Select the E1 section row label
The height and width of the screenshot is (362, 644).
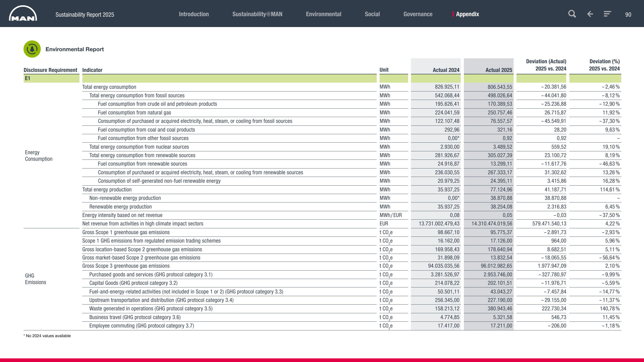(x=27, y=78)
